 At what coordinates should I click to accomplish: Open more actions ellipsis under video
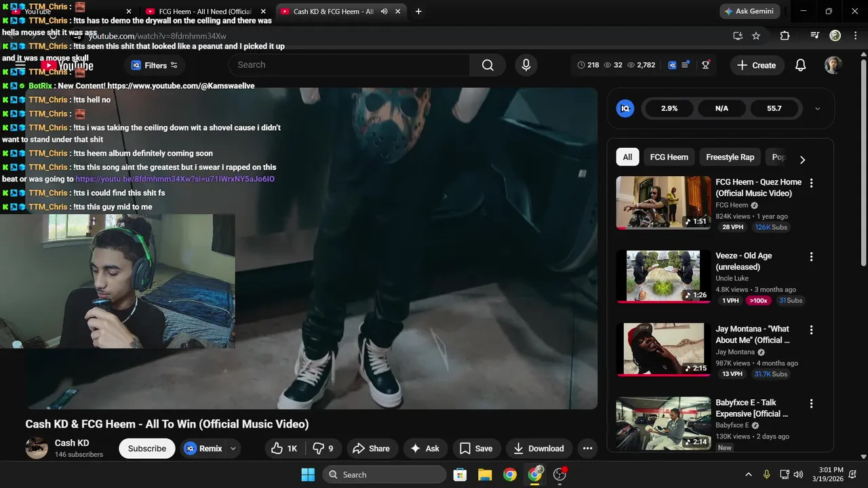[x=587, y=448]
